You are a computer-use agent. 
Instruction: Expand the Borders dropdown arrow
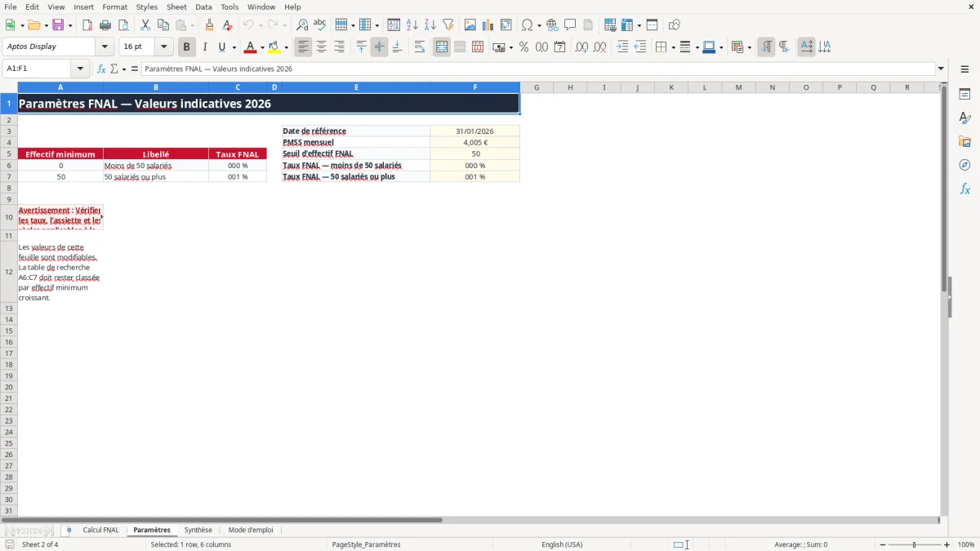tap(672, 47)
